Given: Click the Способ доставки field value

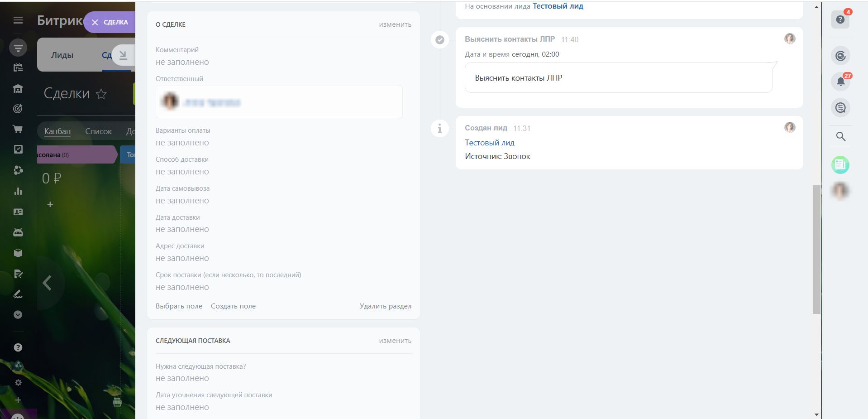Looking at the screenshot, I should 182,172.
